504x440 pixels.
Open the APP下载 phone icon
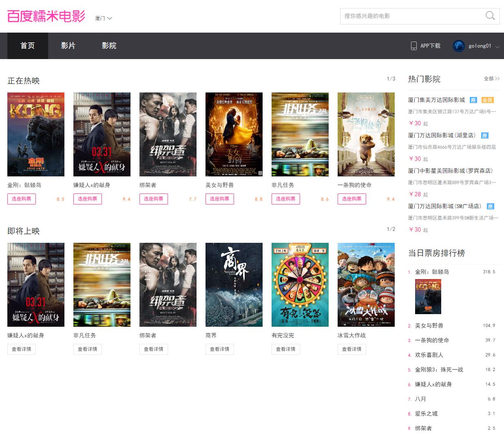click(x=414, y=46)
